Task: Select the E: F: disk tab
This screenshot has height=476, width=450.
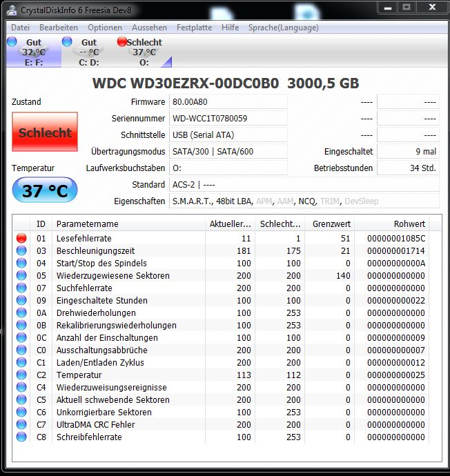Action: tap(34, 52)
